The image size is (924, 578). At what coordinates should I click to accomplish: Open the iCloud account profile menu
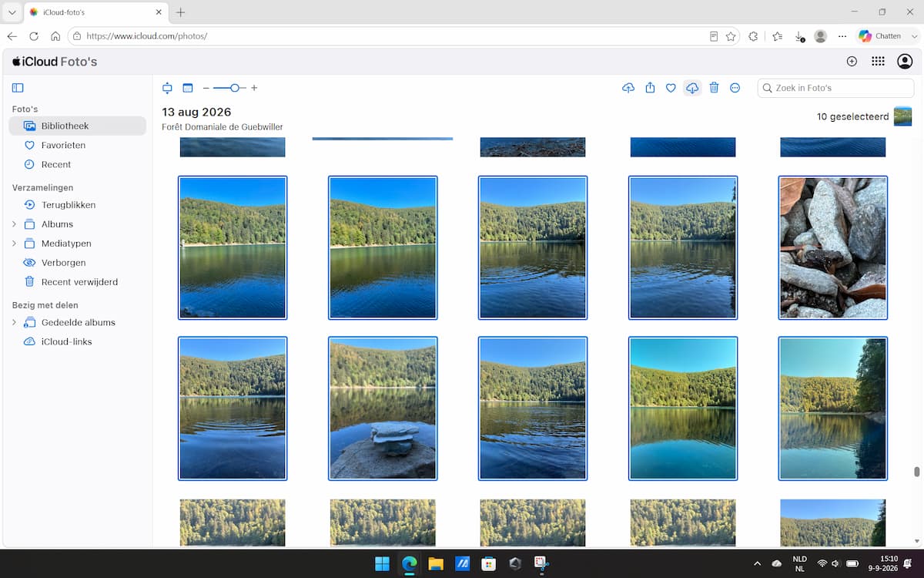click(x=905, y=62)
